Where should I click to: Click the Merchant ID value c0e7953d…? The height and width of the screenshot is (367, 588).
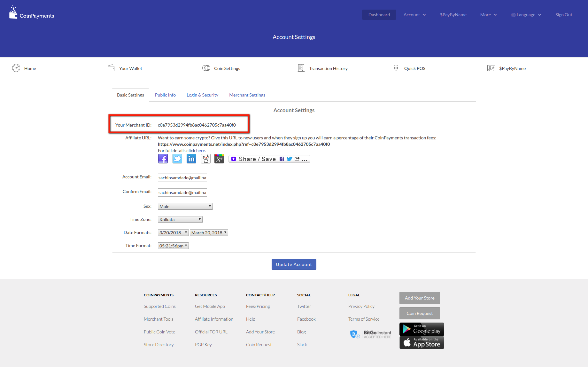[x=197, y=125]
